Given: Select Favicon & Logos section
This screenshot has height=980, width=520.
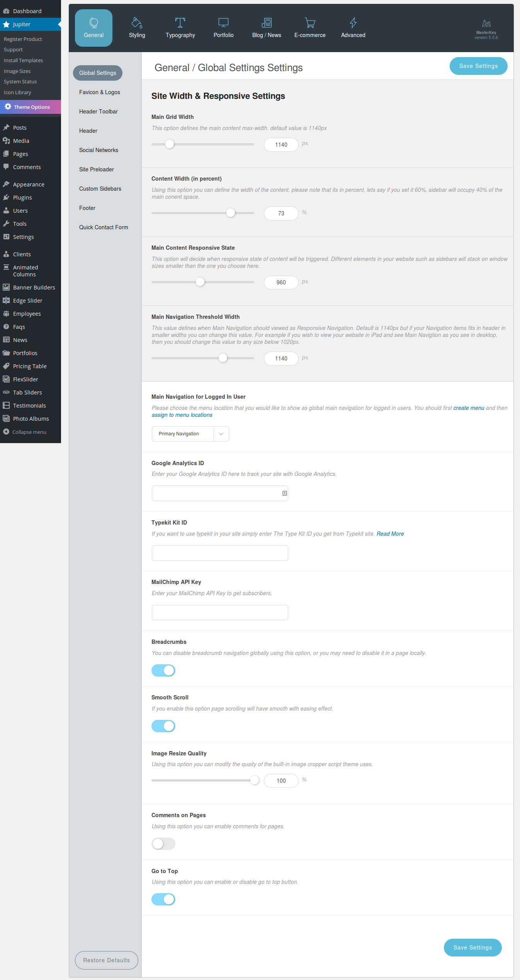Looking at the screenshot, I should pos(100,92).
